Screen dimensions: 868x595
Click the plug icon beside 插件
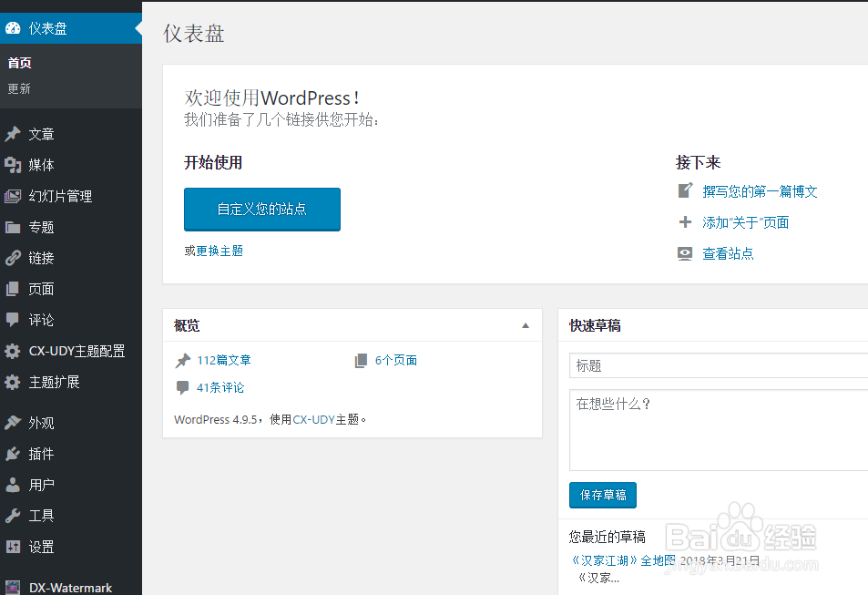click(x=13, y=454)
